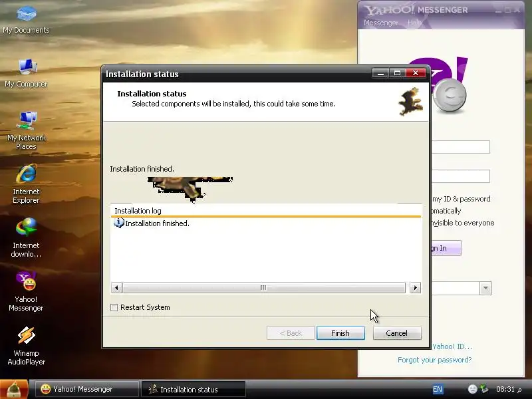The image size is (532, 399).
Task: Click the Cancel button in installer
Action: click(x=397, y=333)
